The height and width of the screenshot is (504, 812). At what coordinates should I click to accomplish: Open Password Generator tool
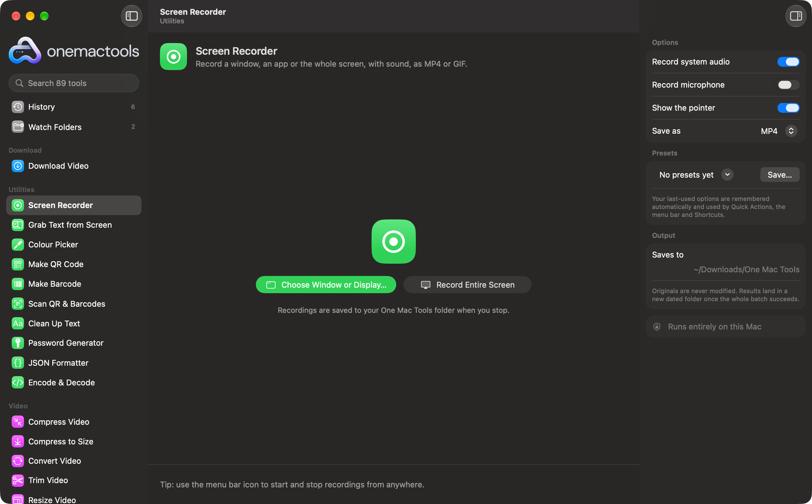(x=74, y=343)
